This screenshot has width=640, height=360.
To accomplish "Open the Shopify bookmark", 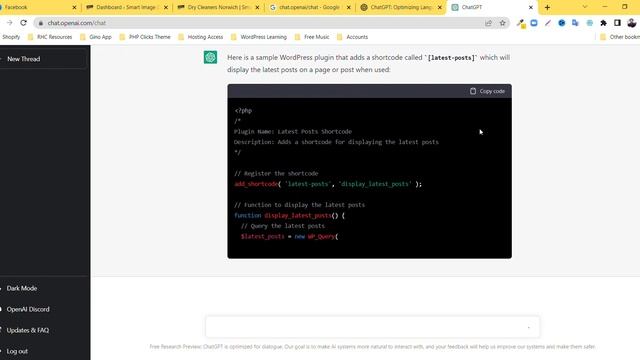I will click(11, 37).
